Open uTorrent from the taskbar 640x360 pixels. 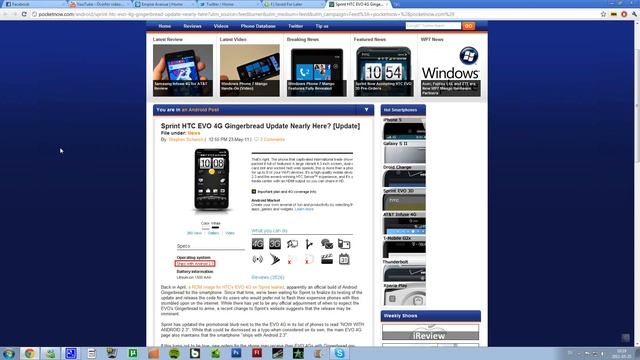pos(133,353)
